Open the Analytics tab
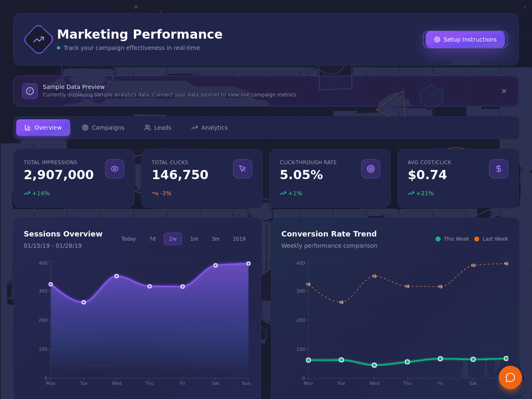The height and width of the screenshot is (399, 532). 209,128
